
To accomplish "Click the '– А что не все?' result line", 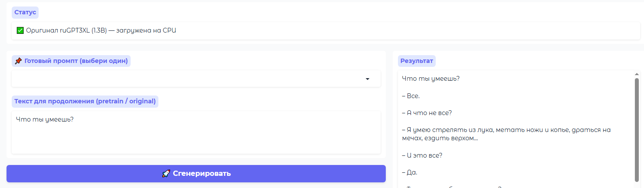I will tap(427, 113).
